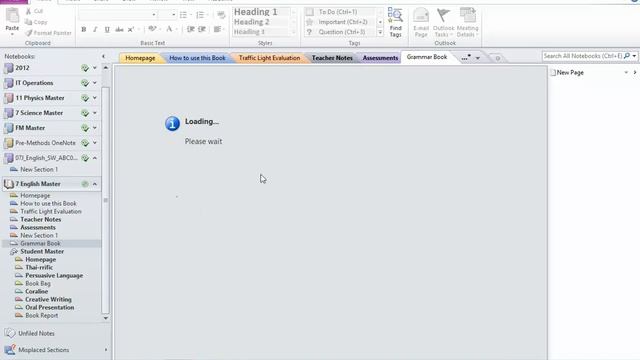The width and height of the screenshot is (640, 360).
Task: Open the Traffic Light Evaluation tab
Action: point(269,58)
